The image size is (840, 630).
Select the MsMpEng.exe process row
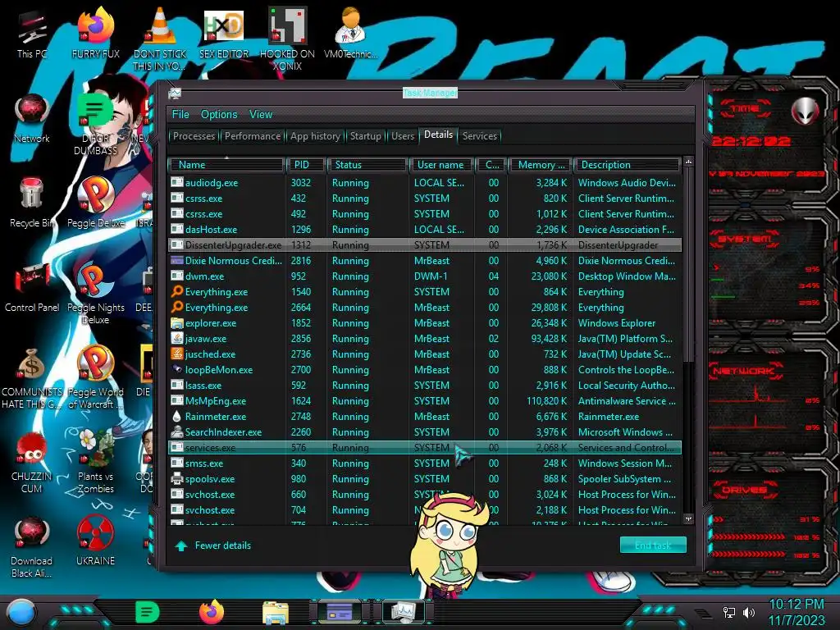click(426, 400)
